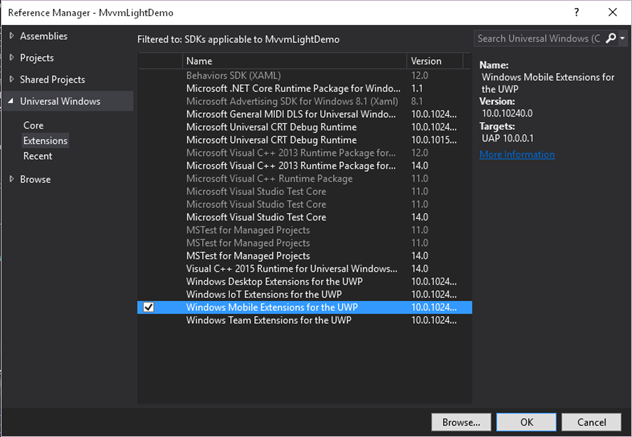Image resolution: width=632 pixels, height=437 pixels.
Task: Select Microsoft Advertising SDK for Windows 8.1 row
Action: pyautogui.click(x=304, y=101)
